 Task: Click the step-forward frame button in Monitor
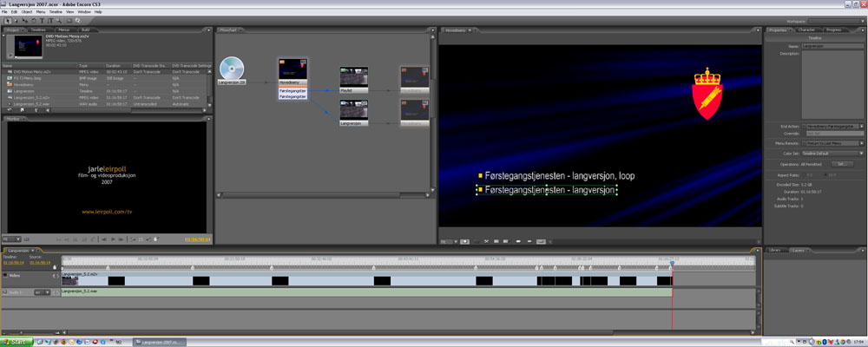122,239
